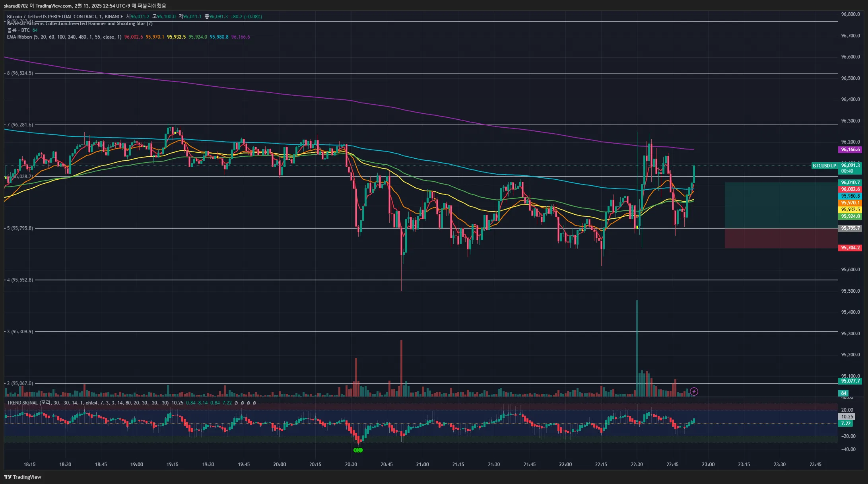
Task: Click the cyan EMA value 95,980.8 in legend
Action: coord(219,37)
